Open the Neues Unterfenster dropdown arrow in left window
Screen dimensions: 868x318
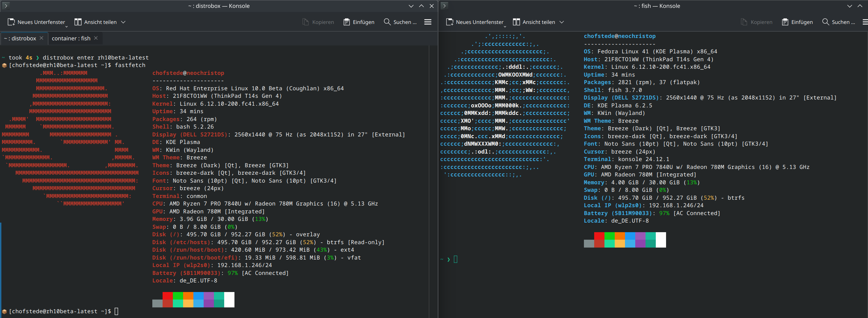(66, 26)
